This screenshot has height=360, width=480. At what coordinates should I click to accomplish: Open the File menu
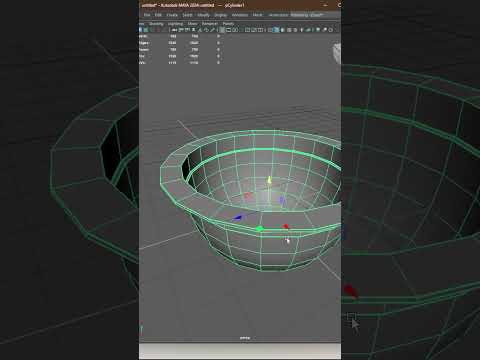[147, 15]
